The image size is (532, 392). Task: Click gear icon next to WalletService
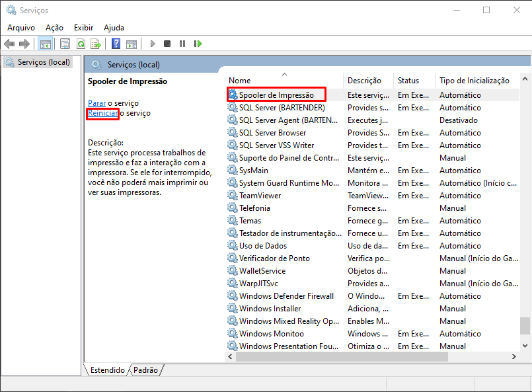pyautogui.click(x=233, y=271)
